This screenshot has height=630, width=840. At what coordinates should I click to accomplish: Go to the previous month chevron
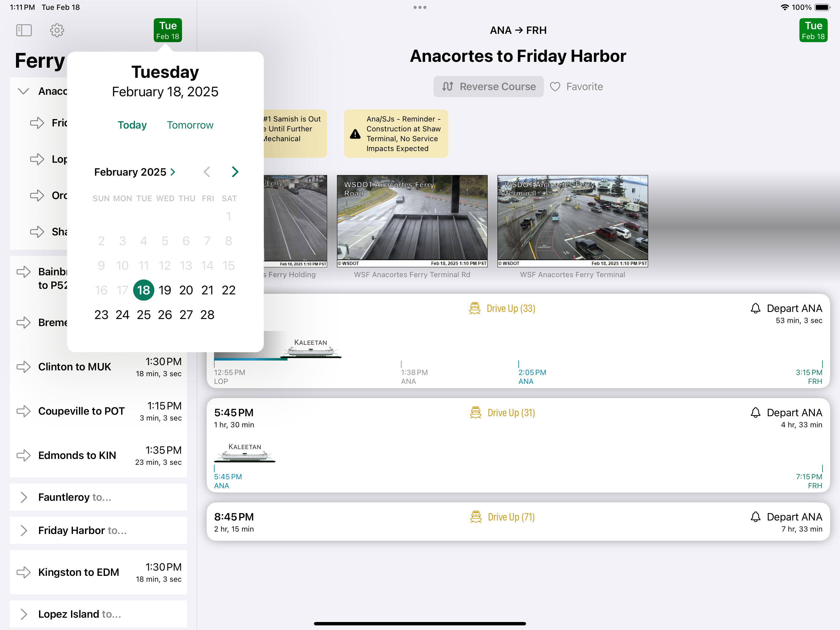point(207,172)
